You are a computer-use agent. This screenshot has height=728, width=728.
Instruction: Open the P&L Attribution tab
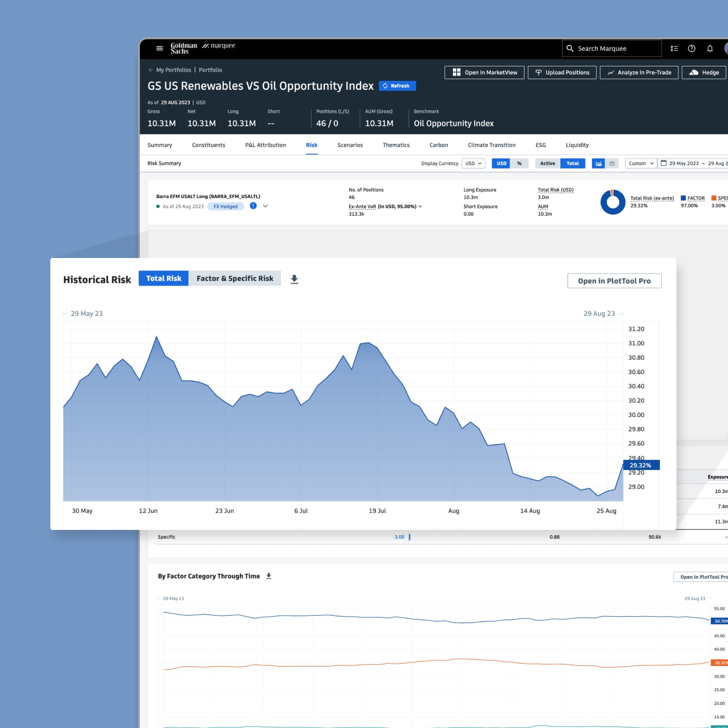click(x=266, y=145)
